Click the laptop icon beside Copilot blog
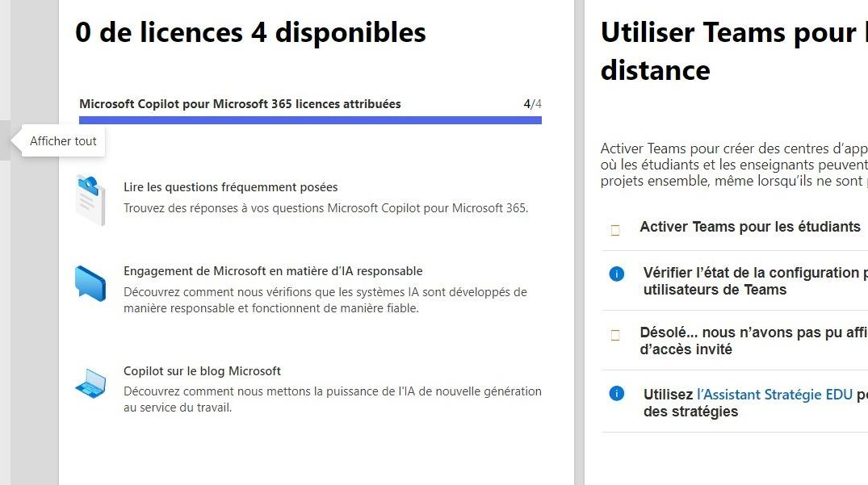Image resolution: width=868 pixels, height=485 pixels. click(x=90, y=383)
